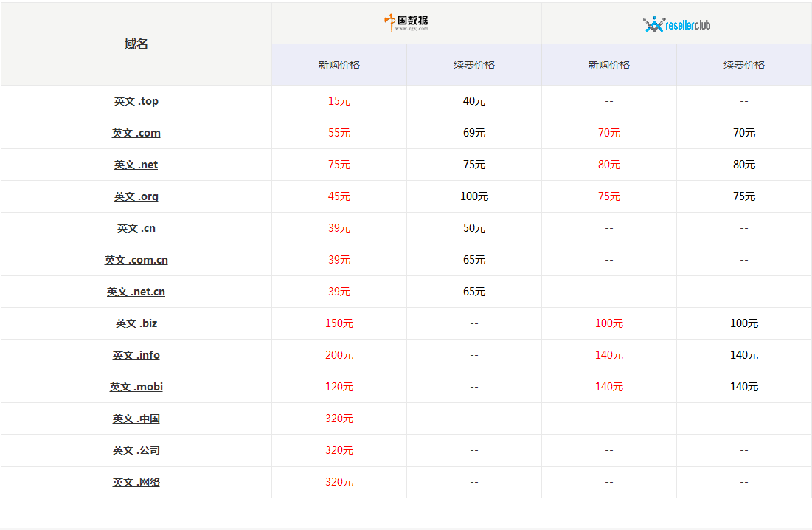The image size is (812, 530).
Task: Click the ResellerClub logo in header
Action: [x=676, y=24]
